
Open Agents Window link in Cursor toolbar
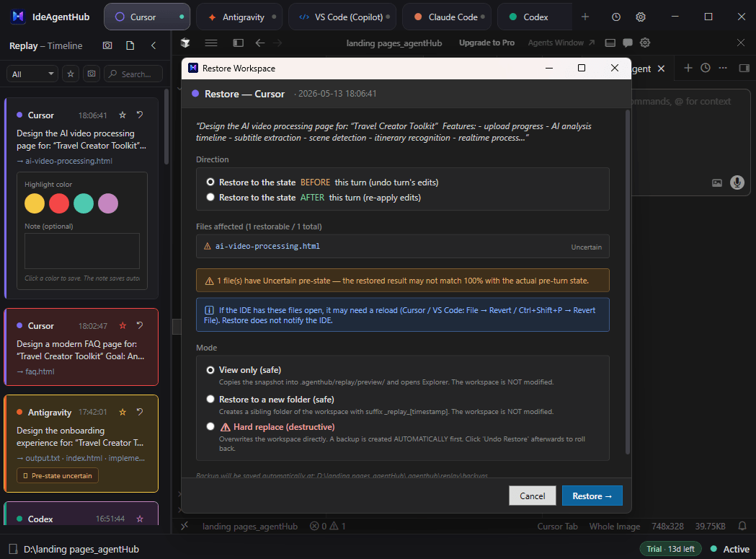561,43
